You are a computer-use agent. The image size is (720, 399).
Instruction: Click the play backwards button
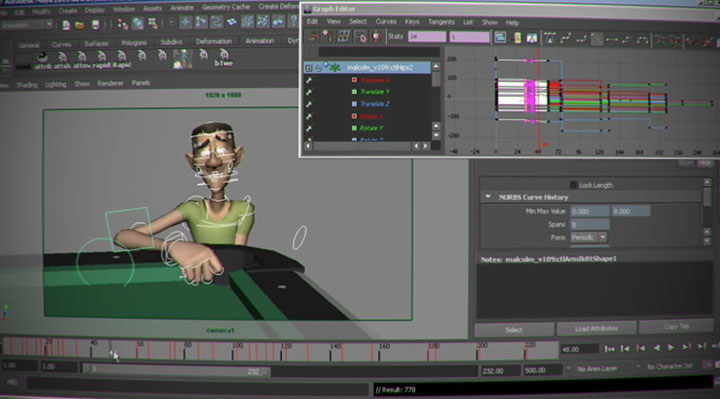656,348
